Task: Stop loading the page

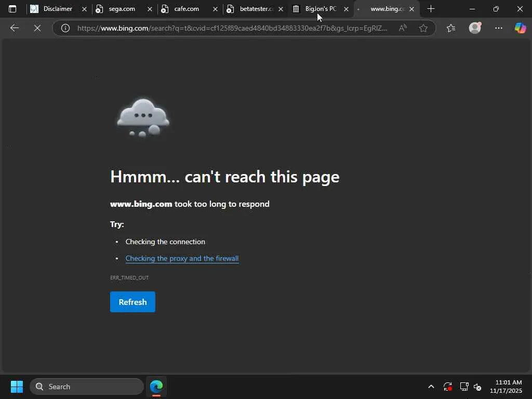Action: (x=37, y=28)
